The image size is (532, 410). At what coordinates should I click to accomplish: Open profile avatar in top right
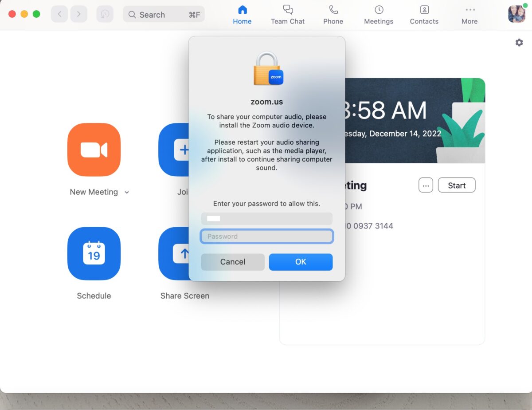pos(516,14)
